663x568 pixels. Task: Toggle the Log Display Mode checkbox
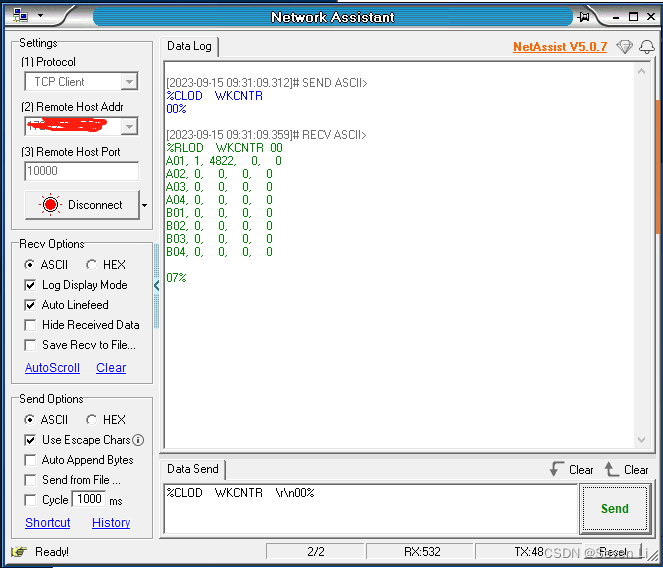[30, 285]
